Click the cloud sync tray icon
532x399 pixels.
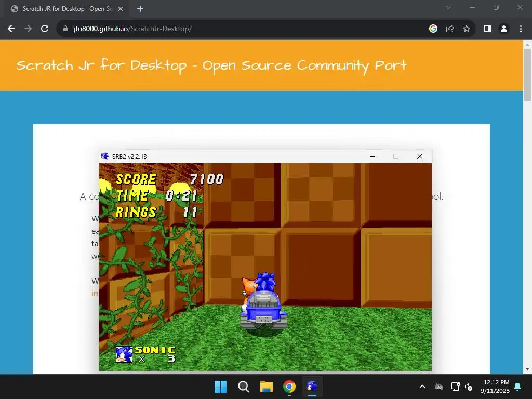pos(439,387)
